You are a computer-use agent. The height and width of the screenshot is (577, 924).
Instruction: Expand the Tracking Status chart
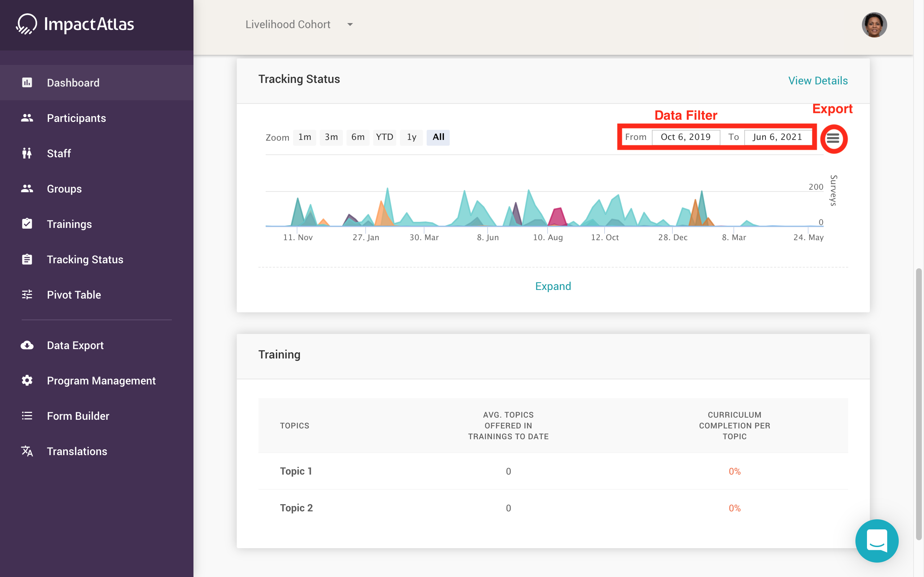tap(553, 286)
